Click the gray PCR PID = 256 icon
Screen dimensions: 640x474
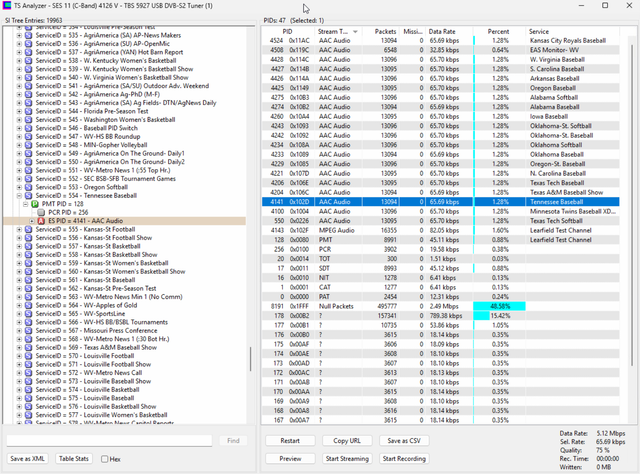41,212
